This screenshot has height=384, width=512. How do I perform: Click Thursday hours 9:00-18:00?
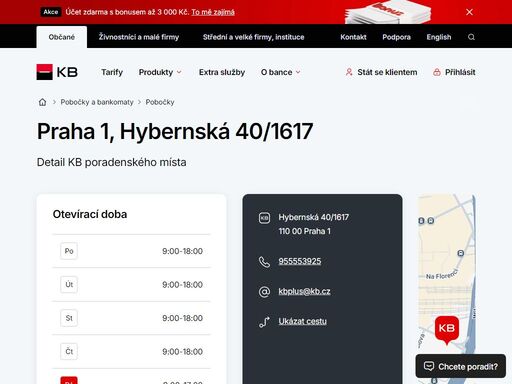pos(182,352)
